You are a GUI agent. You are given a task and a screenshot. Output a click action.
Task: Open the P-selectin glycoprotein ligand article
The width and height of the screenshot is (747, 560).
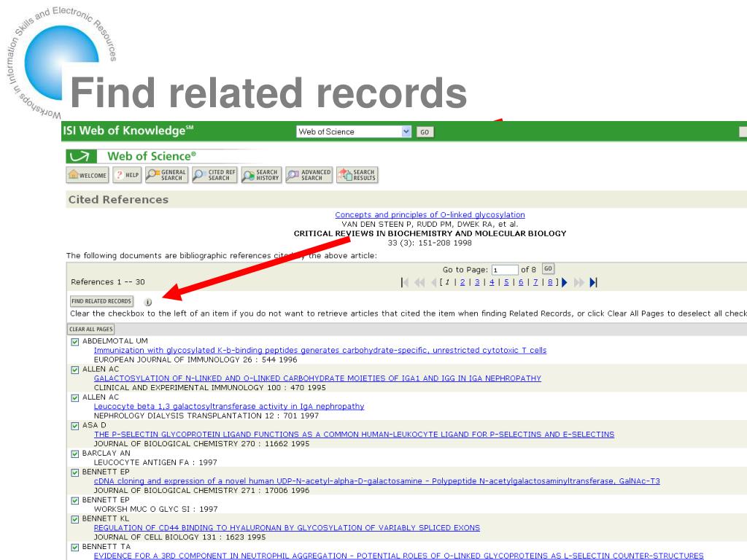pyautogui.click(x=354, y=435)
